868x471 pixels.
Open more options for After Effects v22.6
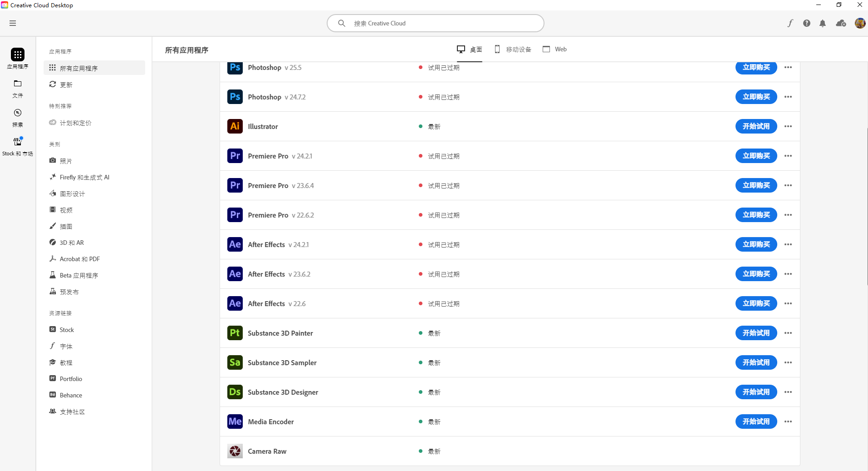(788, 303)
